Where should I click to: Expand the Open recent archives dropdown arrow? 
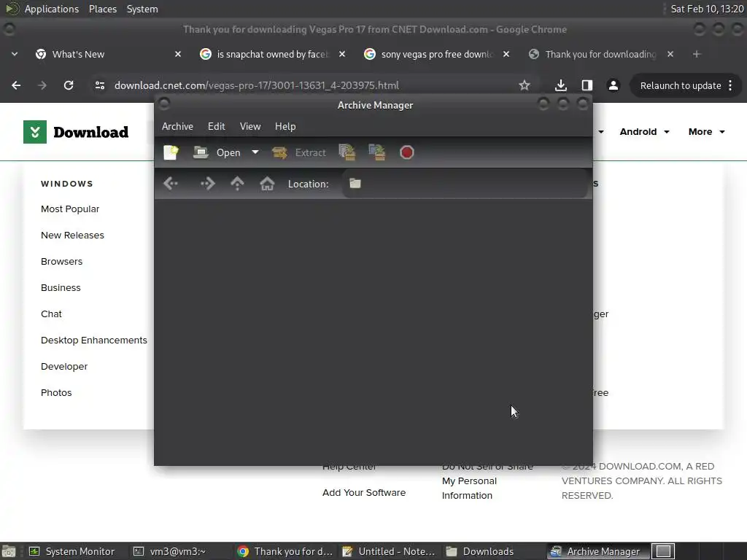[255, 152]
